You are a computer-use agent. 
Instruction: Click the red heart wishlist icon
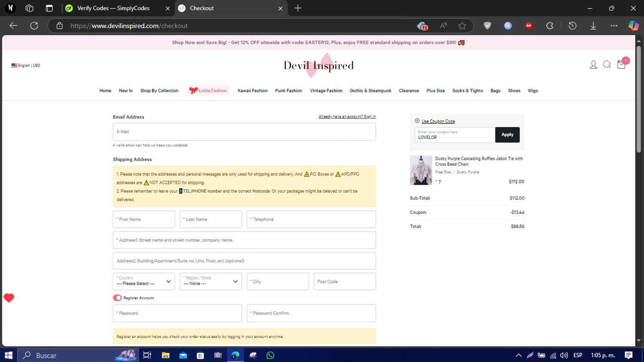pos(9,298)
